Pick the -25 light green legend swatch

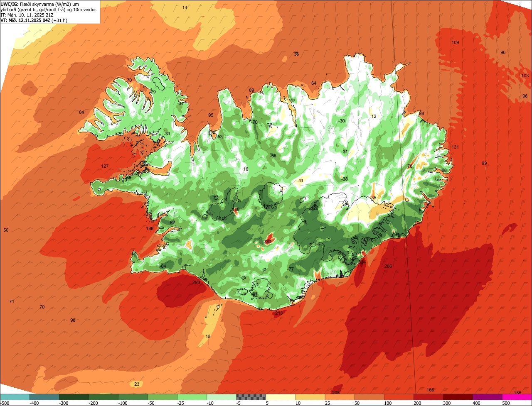pyautogui.click(x=192, y=397)
